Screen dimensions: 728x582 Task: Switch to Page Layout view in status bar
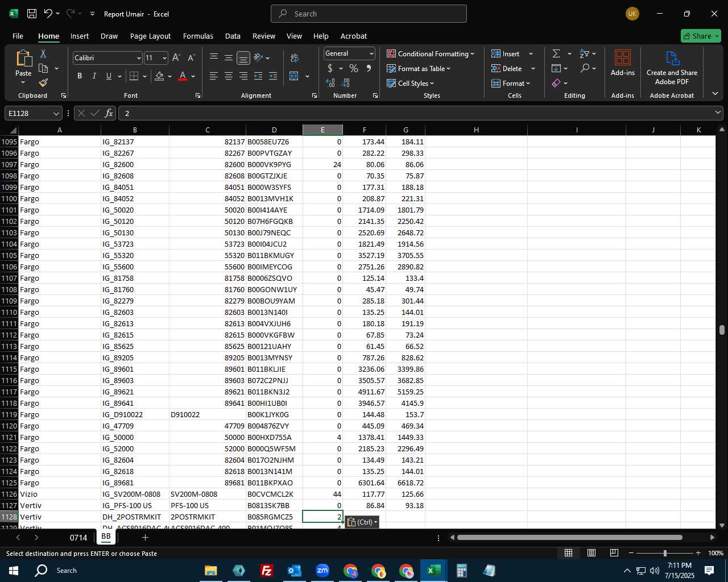click(591, 552)
